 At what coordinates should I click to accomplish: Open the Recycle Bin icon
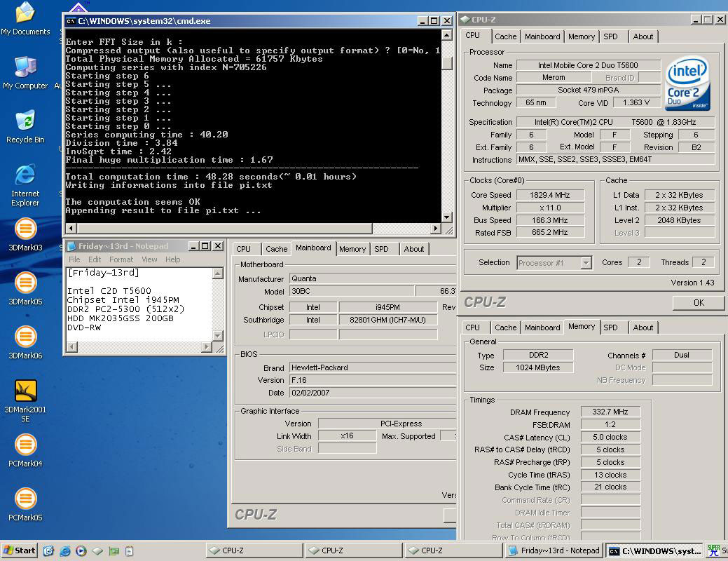click(25, 126)
